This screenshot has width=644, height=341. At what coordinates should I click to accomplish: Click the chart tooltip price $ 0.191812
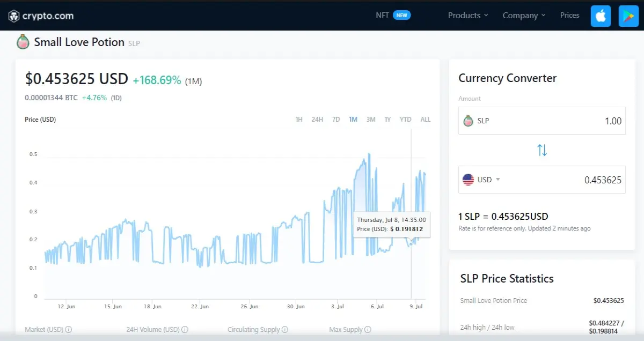pyautogui.click(x=406, y=229)
